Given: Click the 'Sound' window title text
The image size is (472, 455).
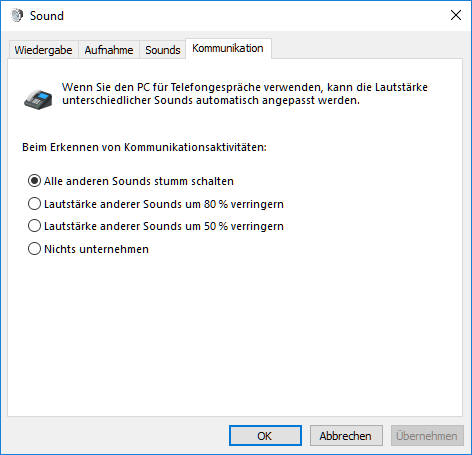Looking at the screenshot, I should tap(47, 16).
